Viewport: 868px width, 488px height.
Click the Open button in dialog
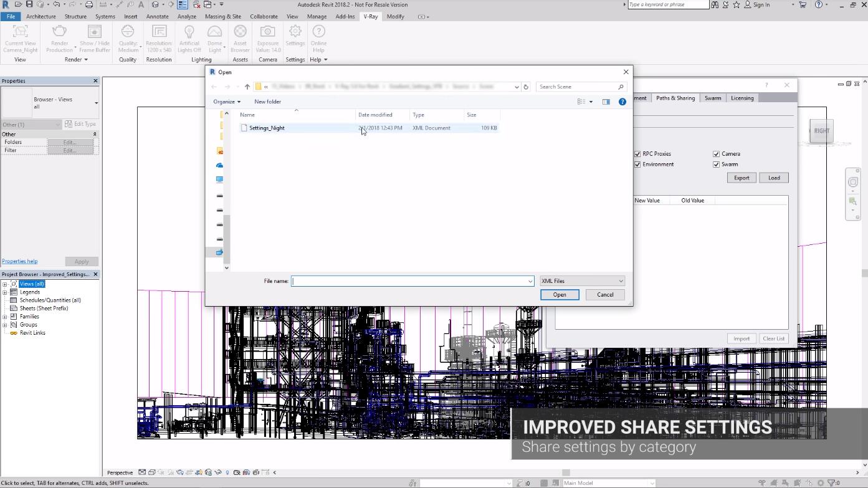click(x=559, y=295)
